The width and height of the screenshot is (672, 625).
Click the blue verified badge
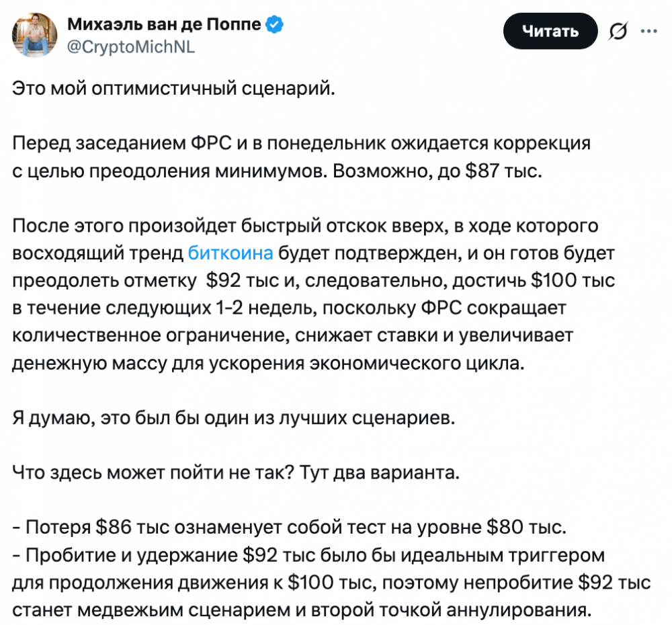coord(276,26)
